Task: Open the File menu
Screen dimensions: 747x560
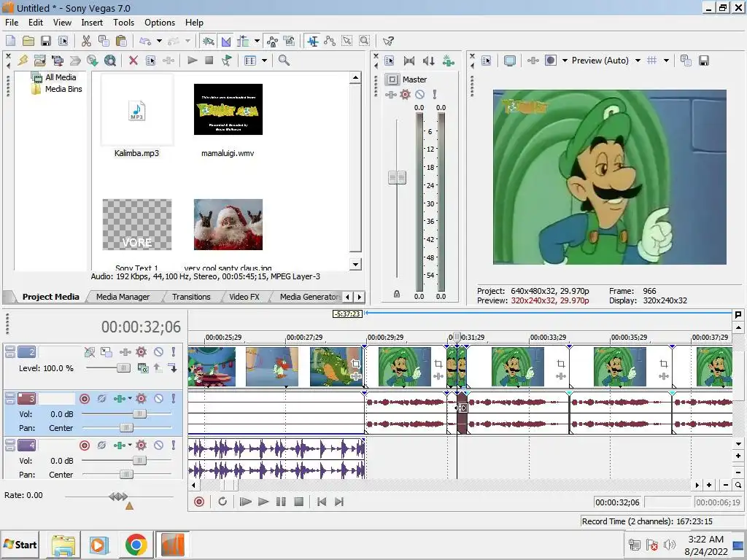Action: pos(12,23)
